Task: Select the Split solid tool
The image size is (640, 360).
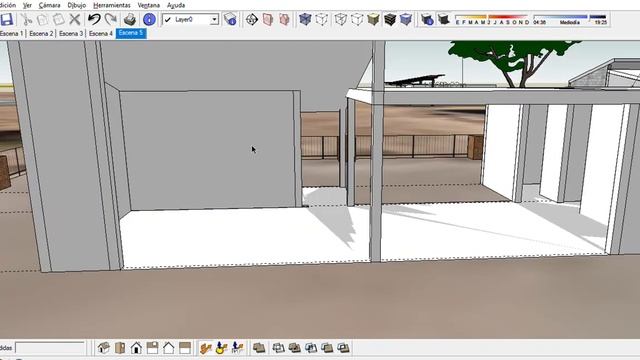Action: (343, 348)
